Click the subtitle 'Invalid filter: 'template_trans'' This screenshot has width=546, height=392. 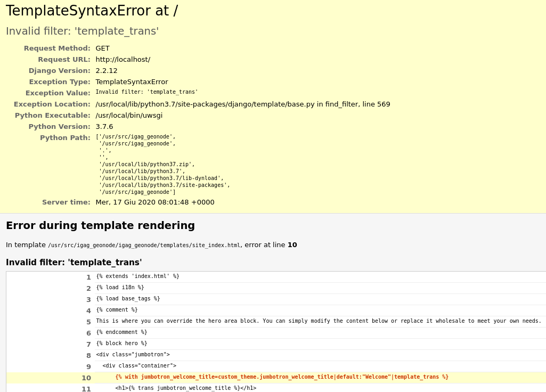coord(82,31)
